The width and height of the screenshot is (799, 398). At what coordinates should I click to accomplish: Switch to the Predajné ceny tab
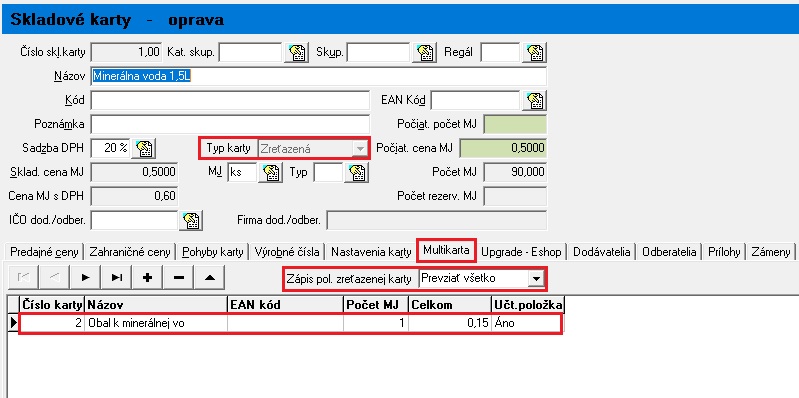coord(44,252)
